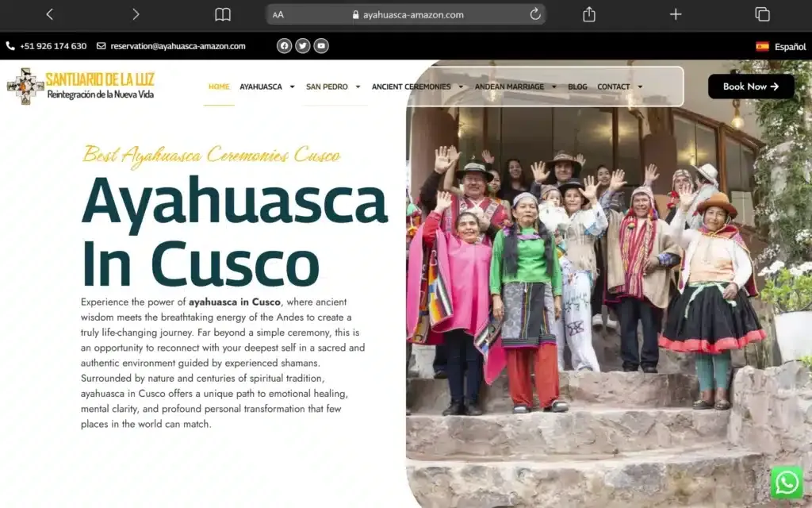
Task: Open the Twitter social icon
Action: pyautogui.click(x=302, y=45)
